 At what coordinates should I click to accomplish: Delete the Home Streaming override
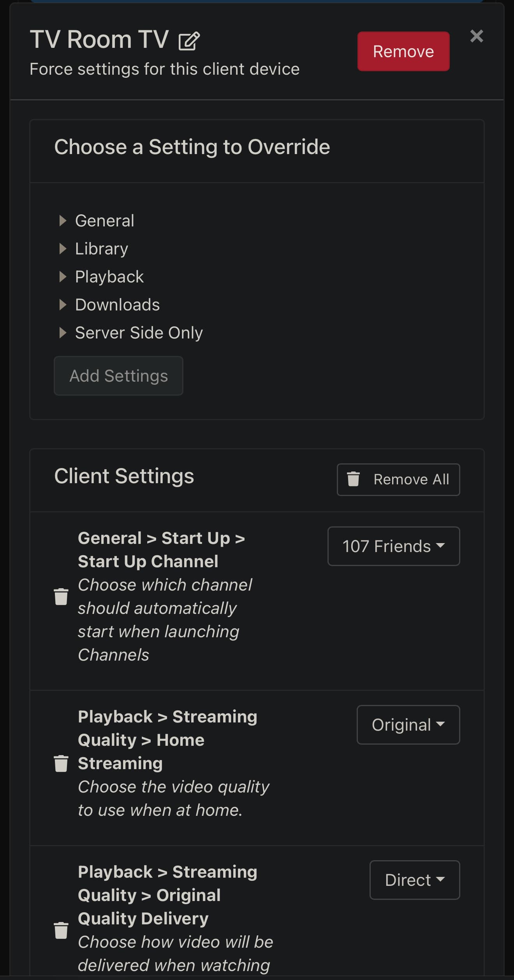[x=61, y=763]
